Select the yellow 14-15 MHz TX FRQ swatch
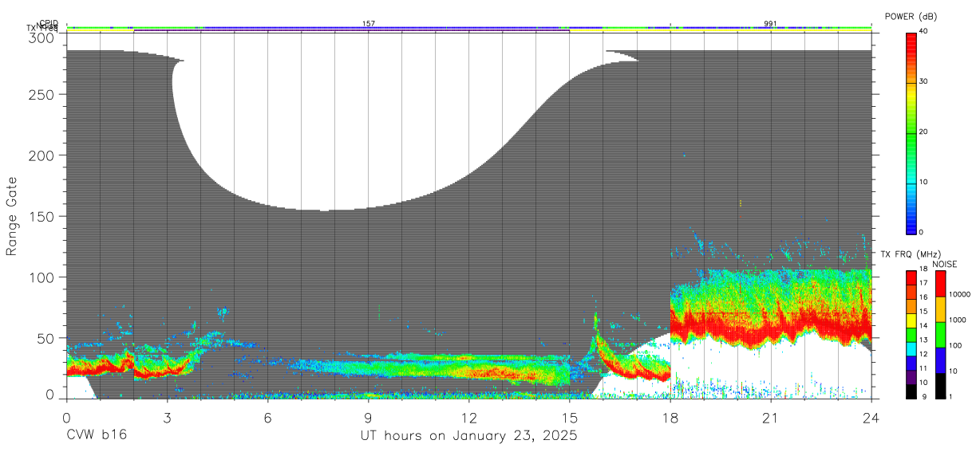The image size is (980, 452). click(911, 320)
